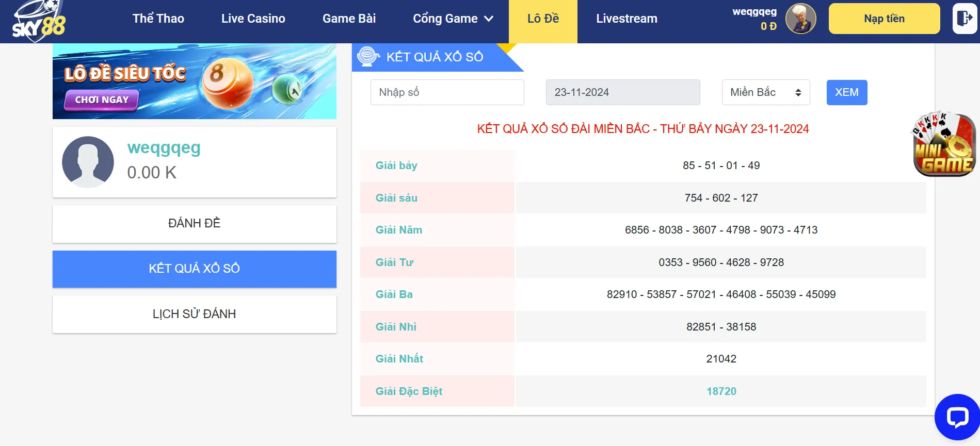This screenshot has height=446, width=980.
Task: Select the Lô Đề tab
Action: (543, 19)
